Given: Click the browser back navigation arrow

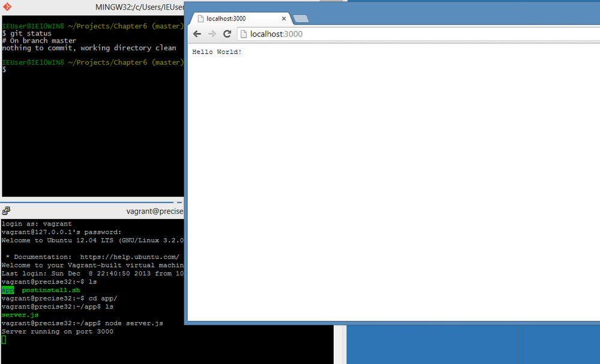Looking at the screenshot, I should pyautogui.click(x=197, y=34).
